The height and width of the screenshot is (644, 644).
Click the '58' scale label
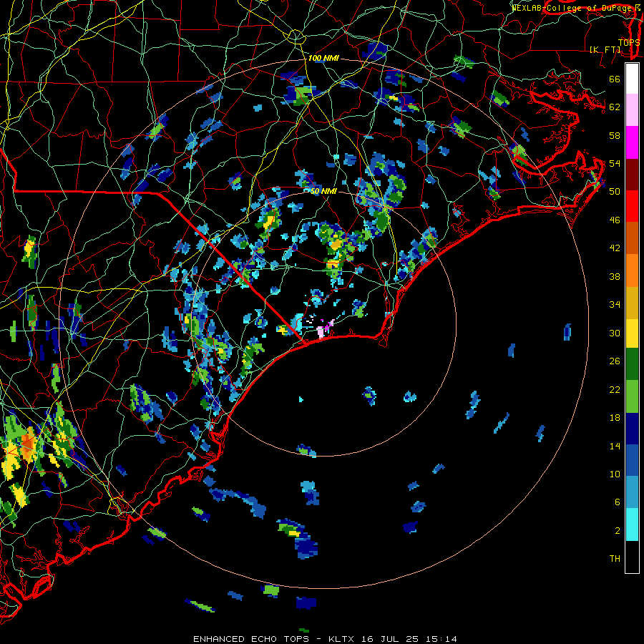coord(615,135)
